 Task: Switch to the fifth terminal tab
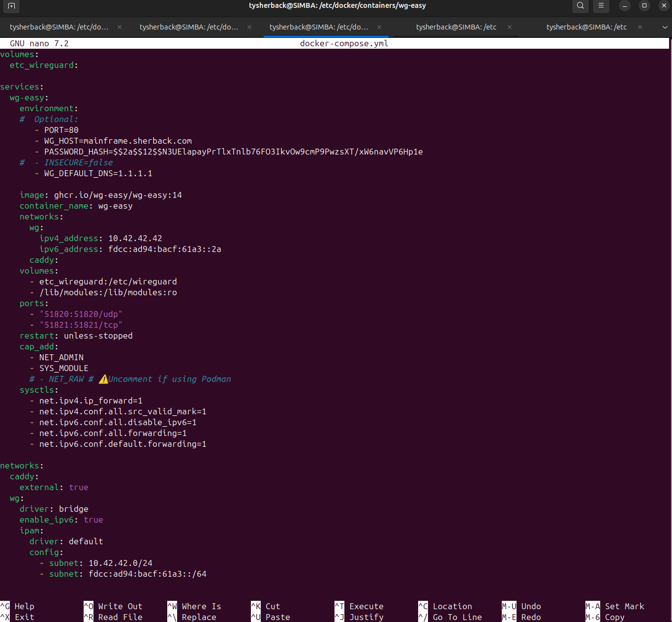coord(586,27)
